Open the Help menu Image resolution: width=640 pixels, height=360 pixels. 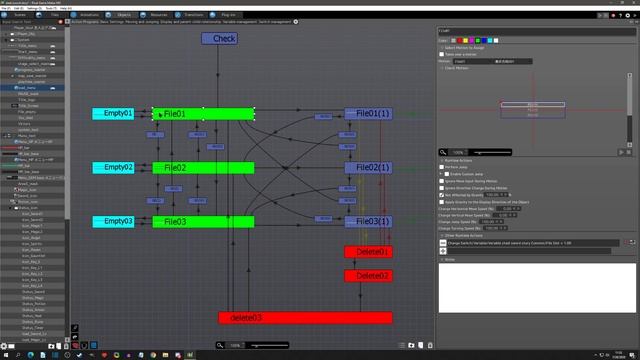pos(66,8)
